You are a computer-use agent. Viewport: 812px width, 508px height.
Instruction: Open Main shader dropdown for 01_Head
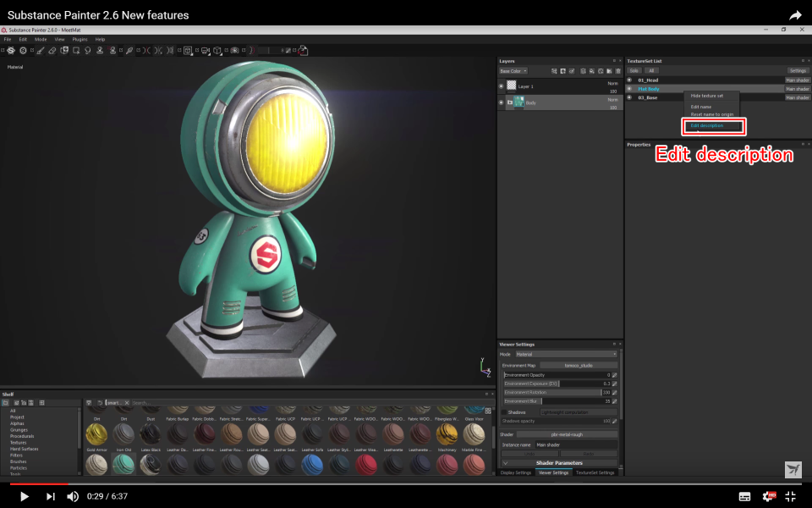[x=797, y=80]
